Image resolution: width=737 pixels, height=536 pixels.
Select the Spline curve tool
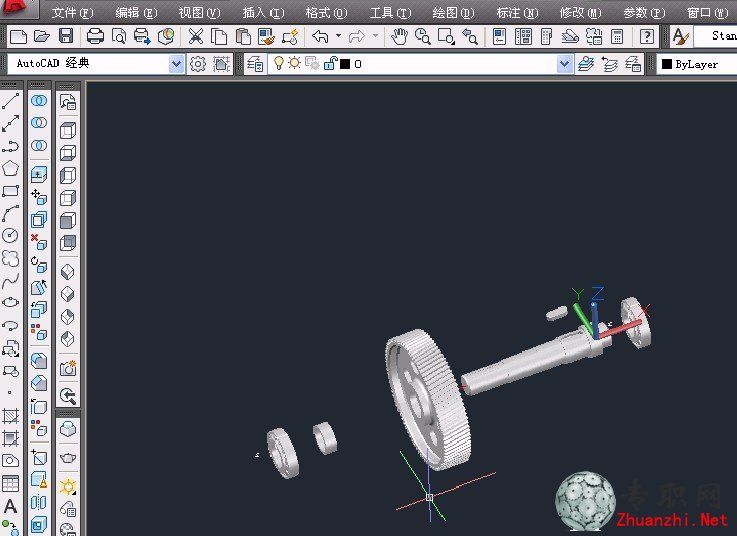[10, 281]
